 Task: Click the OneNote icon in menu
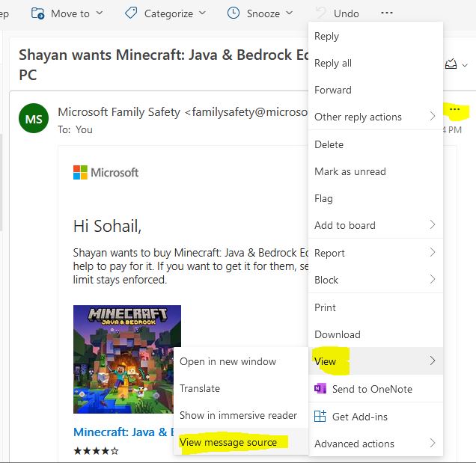pyautogui.click(x=320, y=388)
